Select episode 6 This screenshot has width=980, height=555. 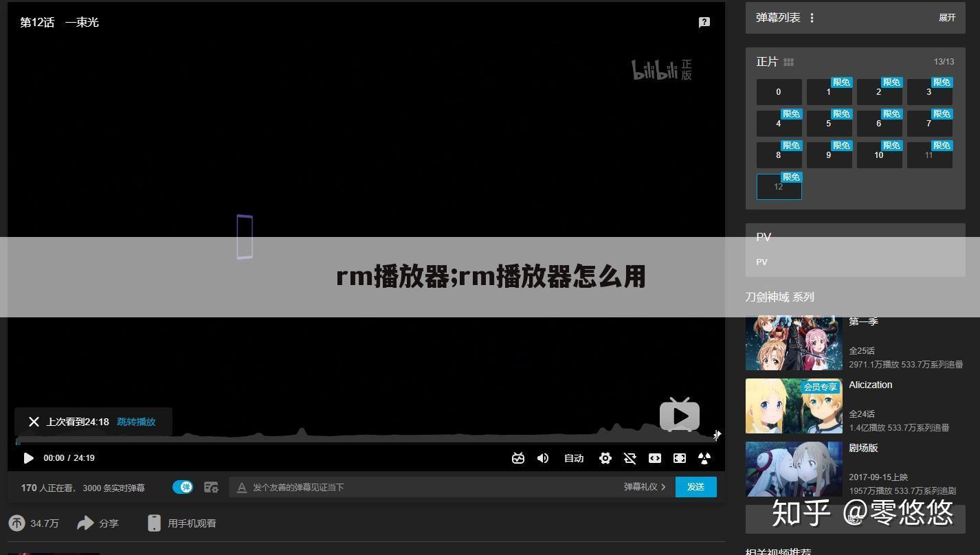pos(879,124)
